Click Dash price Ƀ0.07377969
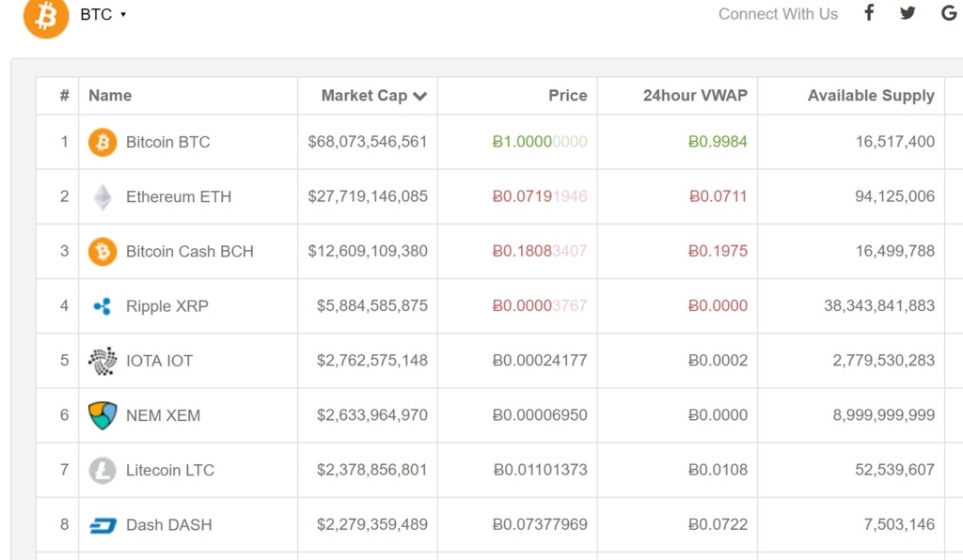The image size is (963, 560). pos(540,524)
